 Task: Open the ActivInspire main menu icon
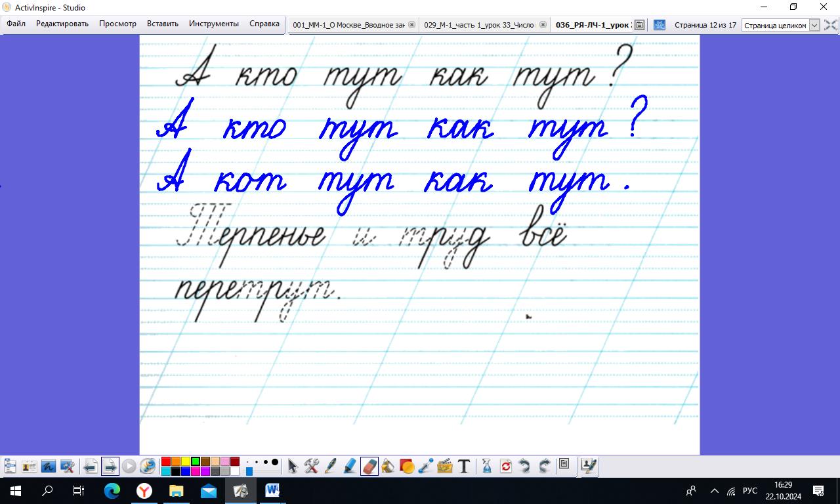[9, 466]
